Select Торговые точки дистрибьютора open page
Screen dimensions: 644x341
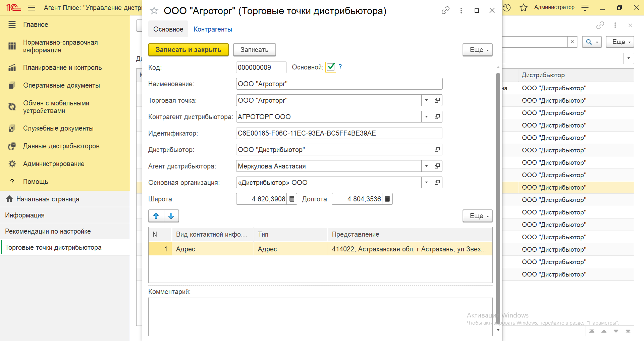click(65, 247)
